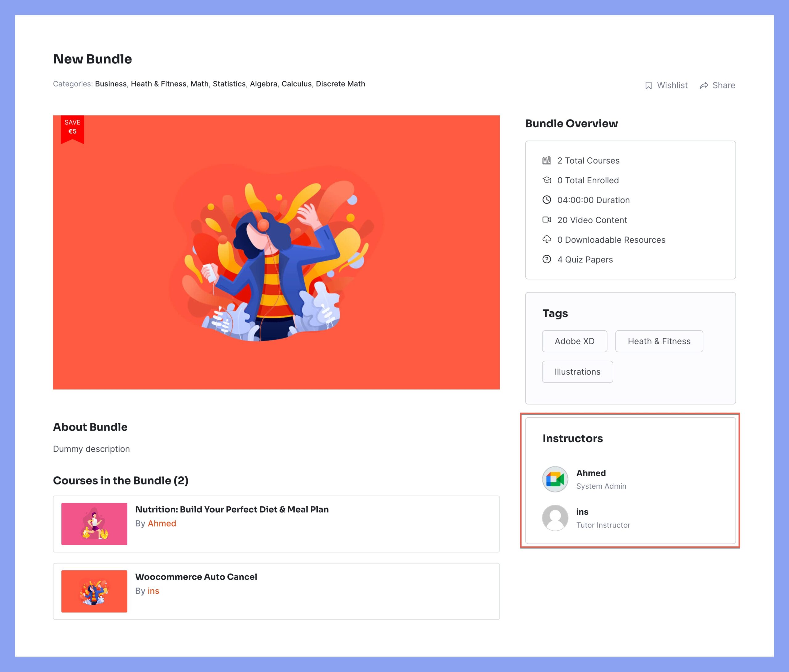Open Courses in the Bundle section
Screen dimensions: 789x672
point(120,480)
